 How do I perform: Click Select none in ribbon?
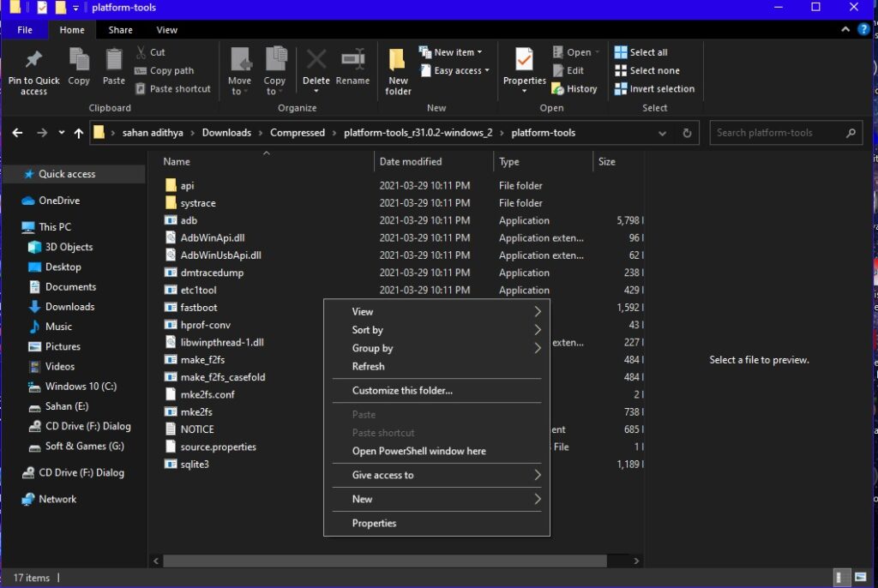click(647, 70)
